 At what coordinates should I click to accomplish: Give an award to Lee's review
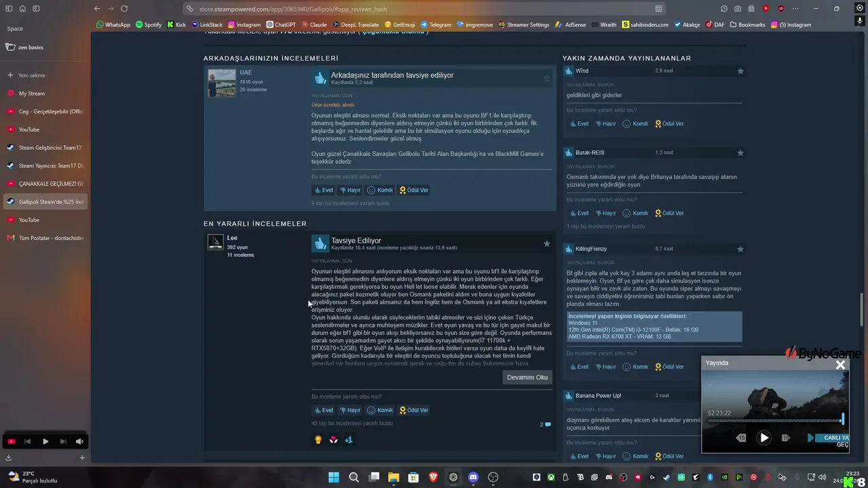click(x=414, y=410)
